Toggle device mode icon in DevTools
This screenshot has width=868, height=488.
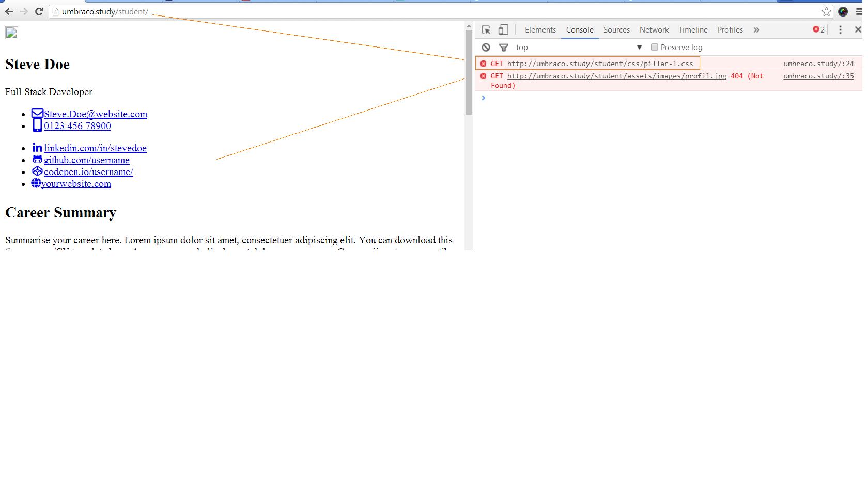click(503, 30)
